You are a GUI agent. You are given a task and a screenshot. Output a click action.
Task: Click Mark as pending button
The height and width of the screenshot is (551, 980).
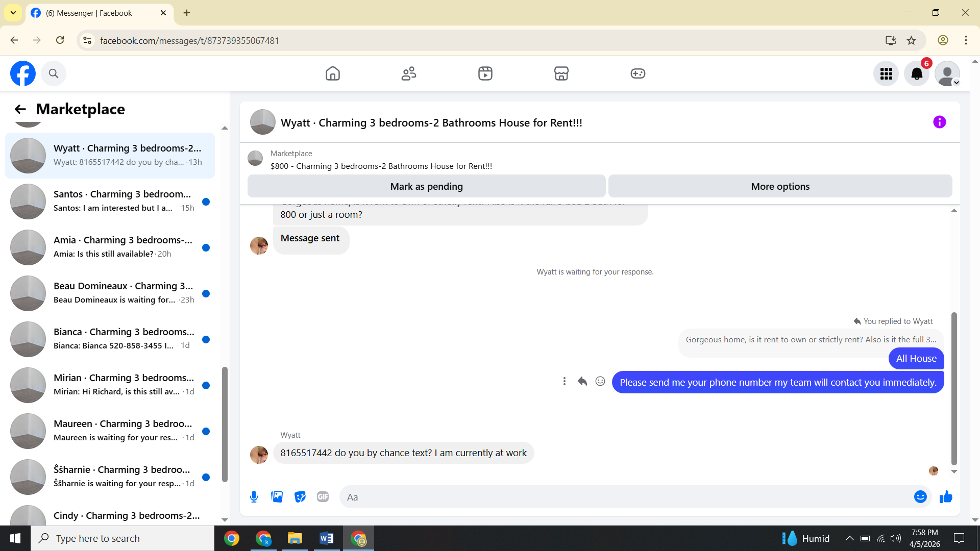(x=426, y=187)
